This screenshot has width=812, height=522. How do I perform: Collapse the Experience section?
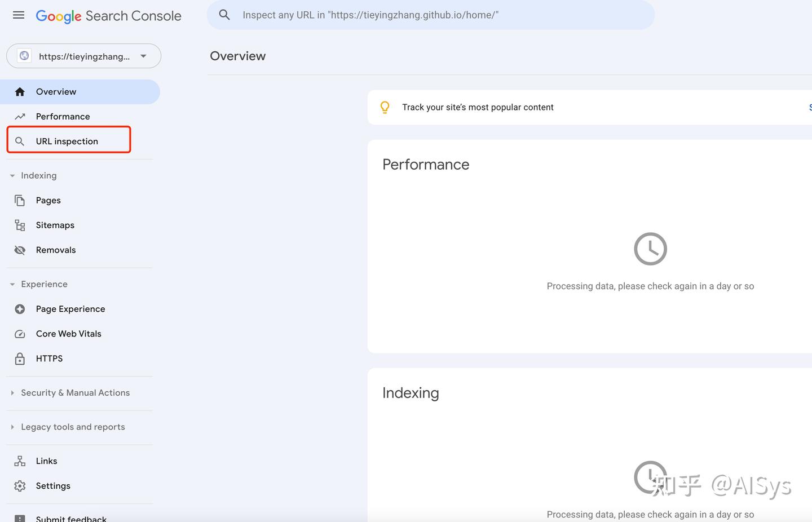tap(12, 284)
